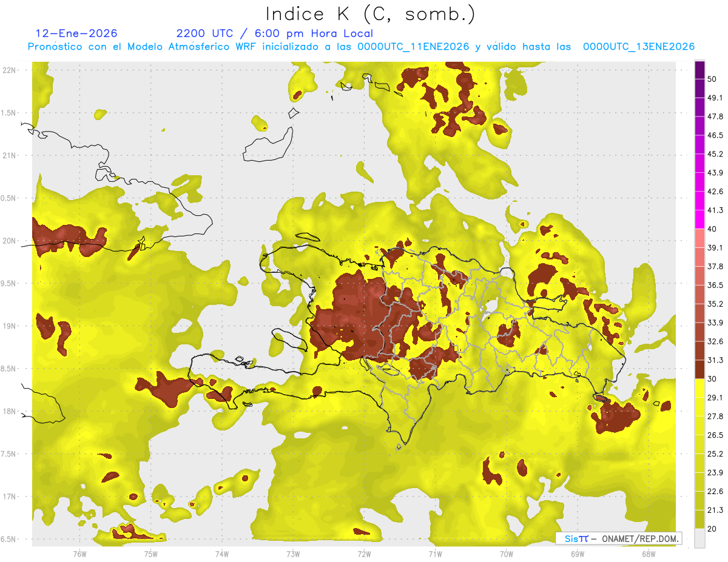Click the legend value "32.6"
728x562 pixels.
[715, 341]
